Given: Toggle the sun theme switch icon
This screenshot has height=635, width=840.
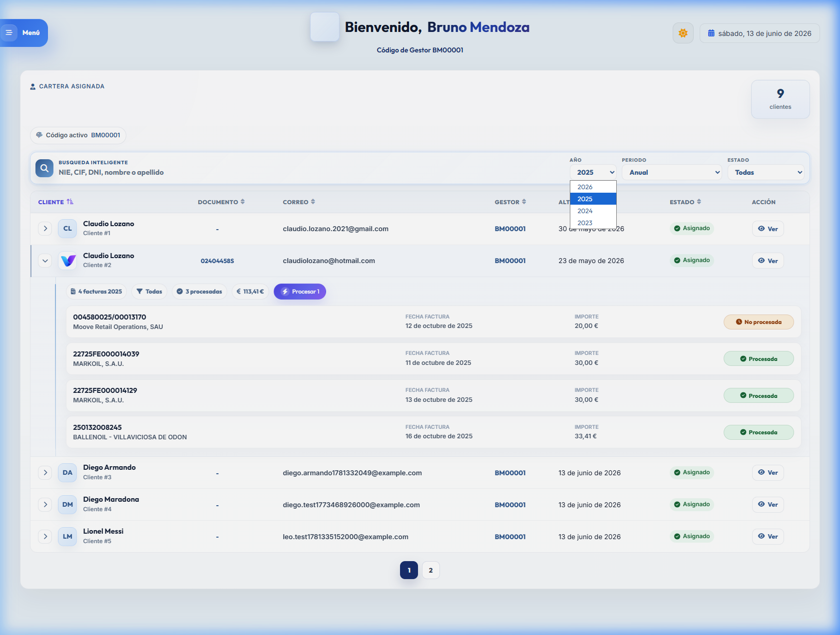Looking at the screenshot, I should coord(683,33).
